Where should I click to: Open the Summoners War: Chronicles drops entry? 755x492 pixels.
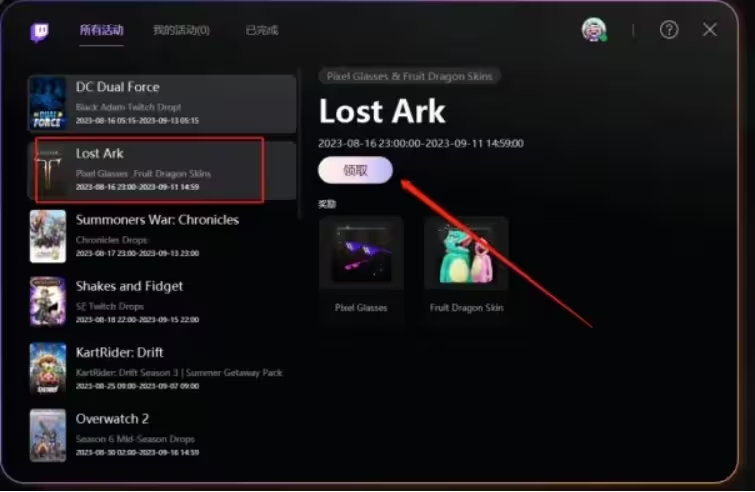(x=163, y=236)
